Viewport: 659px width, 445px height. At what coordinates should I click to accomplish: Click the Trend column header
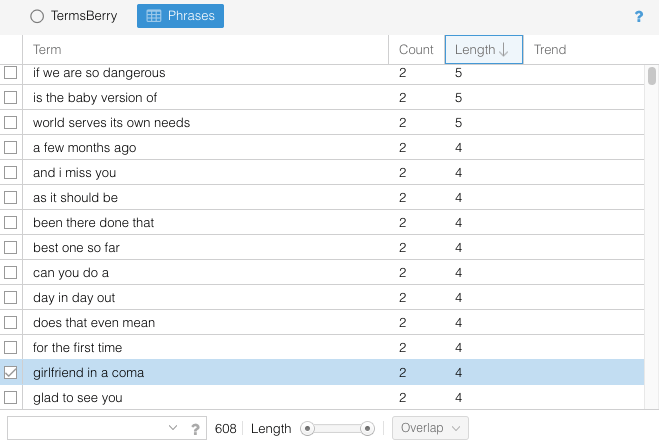550,50
